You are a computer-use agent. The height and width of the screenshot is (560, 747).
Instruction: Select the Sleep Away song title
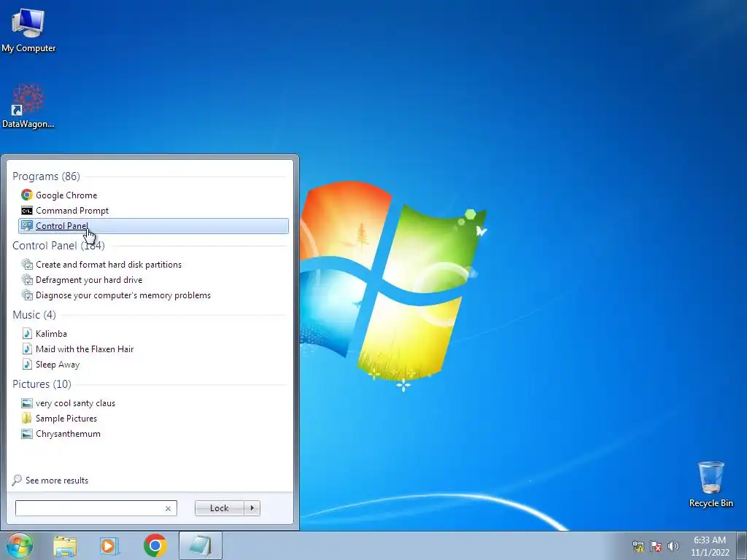pos(58,365)
